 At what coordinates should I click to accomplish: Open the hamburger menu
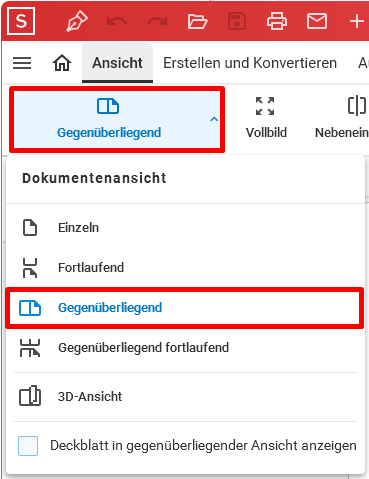[22, 63]
